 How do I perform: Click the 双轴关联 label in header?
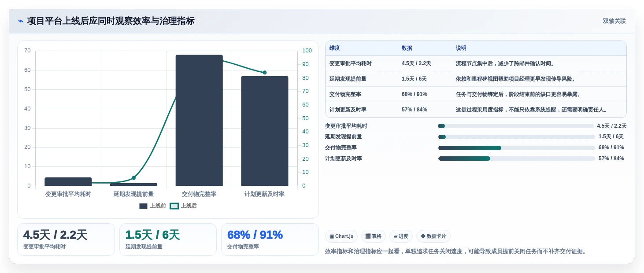[x=614, y=21]
